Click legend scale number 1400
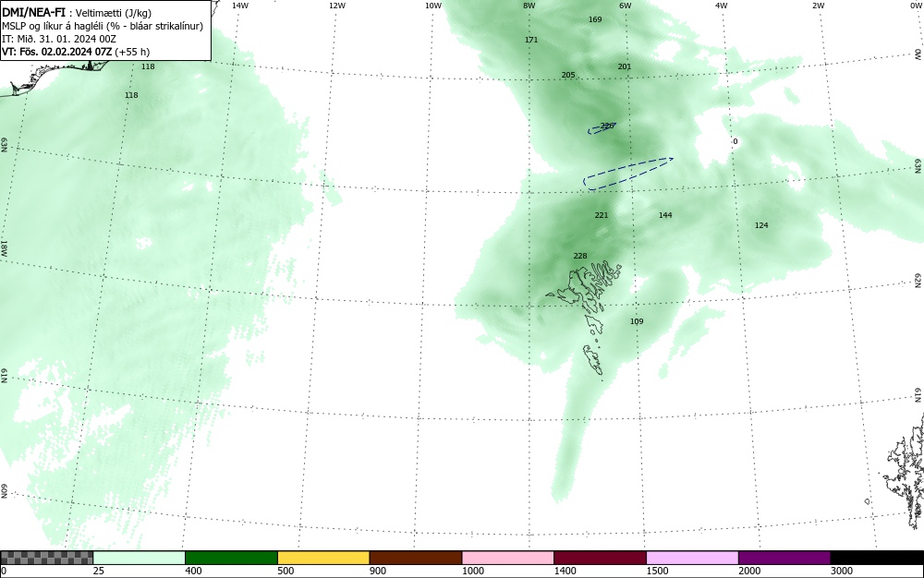Viewport: 924px width, 578px height. click(x=565, y=571)
